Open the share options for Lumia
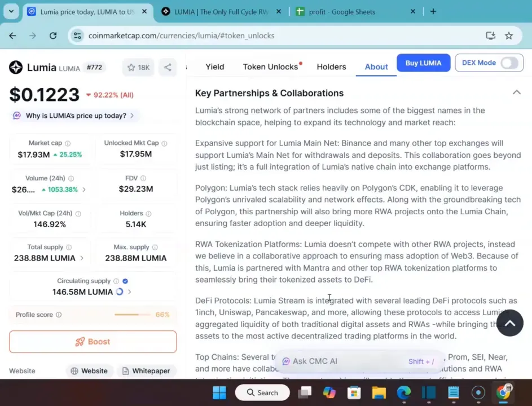This screenshot has width=532, height=406. (x=167, y=67)
